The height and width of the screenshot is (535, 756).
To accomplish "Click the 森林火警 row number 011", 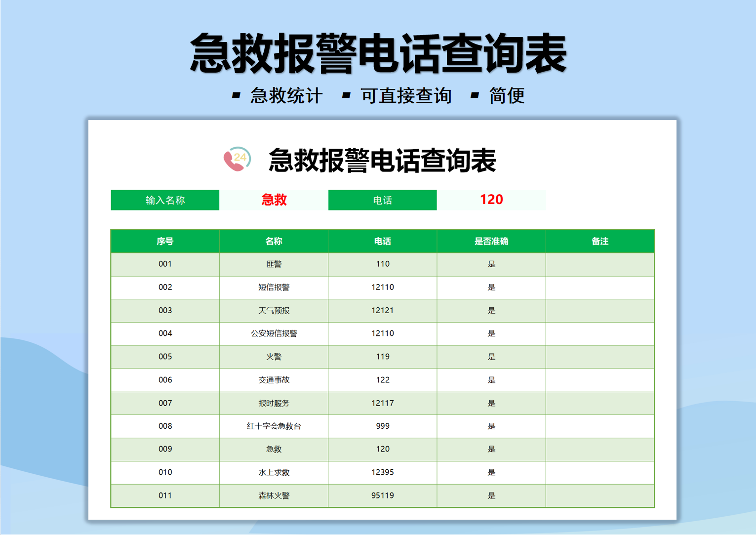I will (165, 495).
